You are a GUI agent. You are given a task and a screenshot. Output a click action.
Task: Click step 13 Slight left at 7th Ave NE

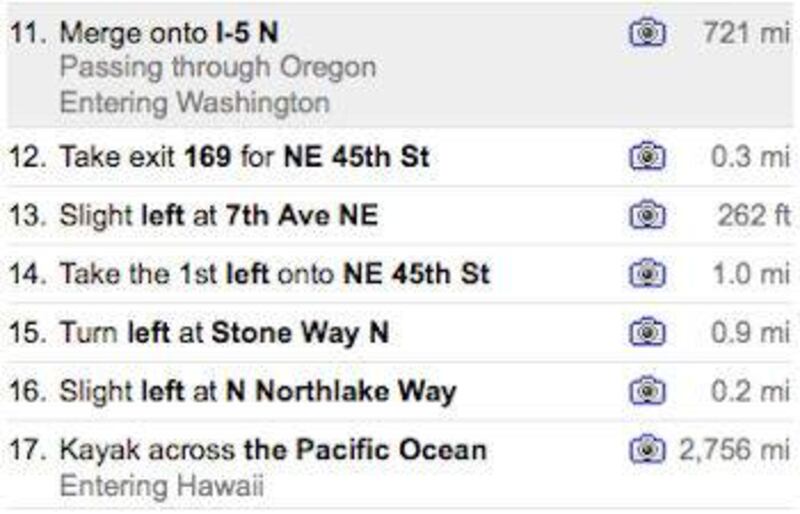point(218,214)
